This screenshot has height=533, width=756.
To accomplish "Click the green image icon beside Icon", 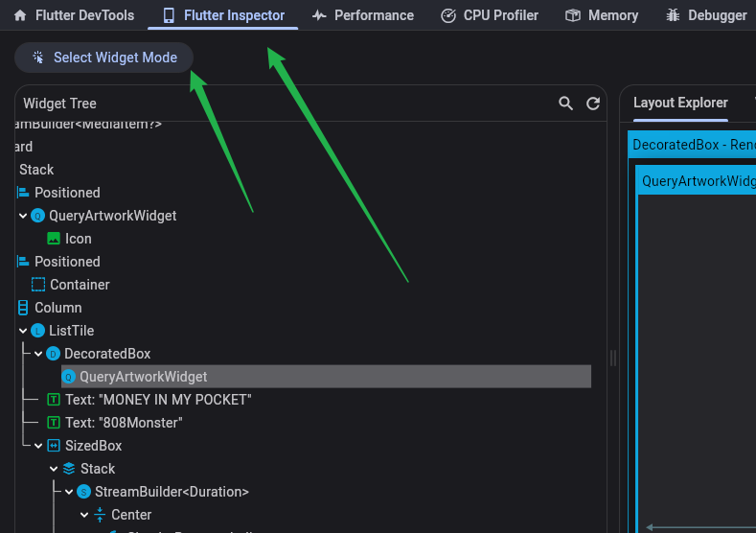I will point(54,239).
